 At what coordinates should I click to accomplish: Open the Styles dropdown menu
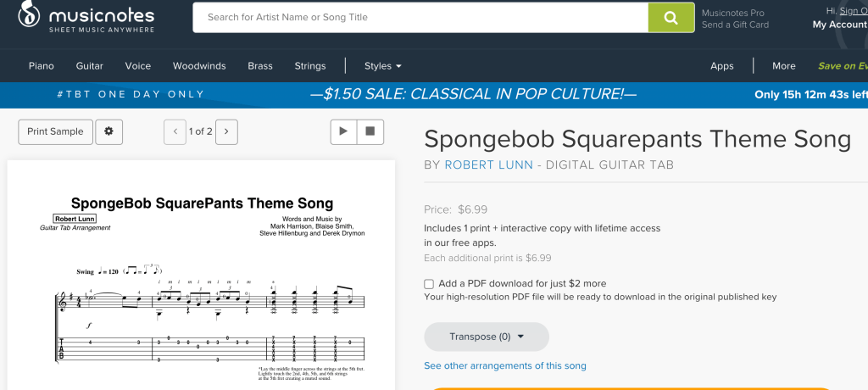(382, 66)
